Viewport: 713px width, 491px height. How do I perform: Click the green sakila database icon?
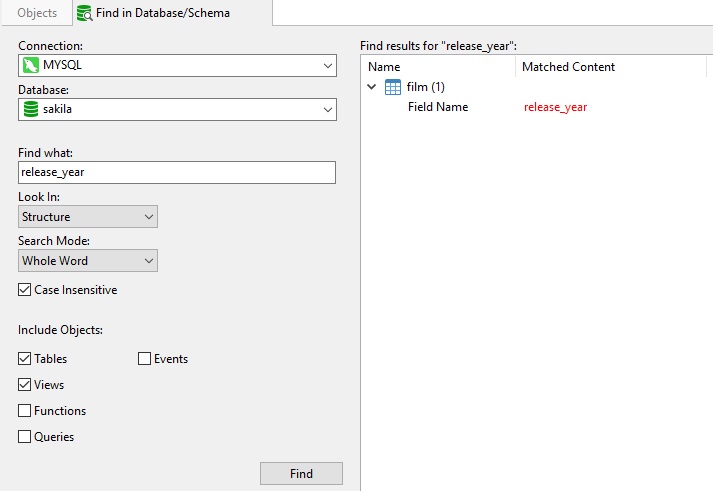[x=30, y=109]
